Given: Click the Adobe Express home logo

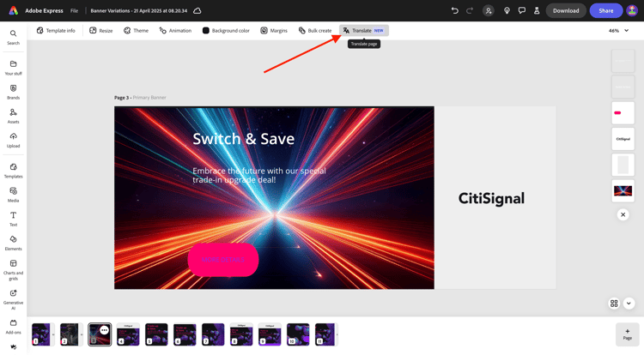Looking at the screenshot, I should pos(14,10).
